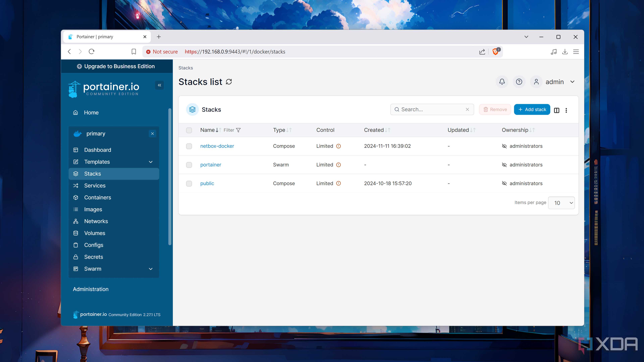Check the netbox-docker stack checkbox
This screenshot has height=362, width=644.
click(x=189, y=146)
